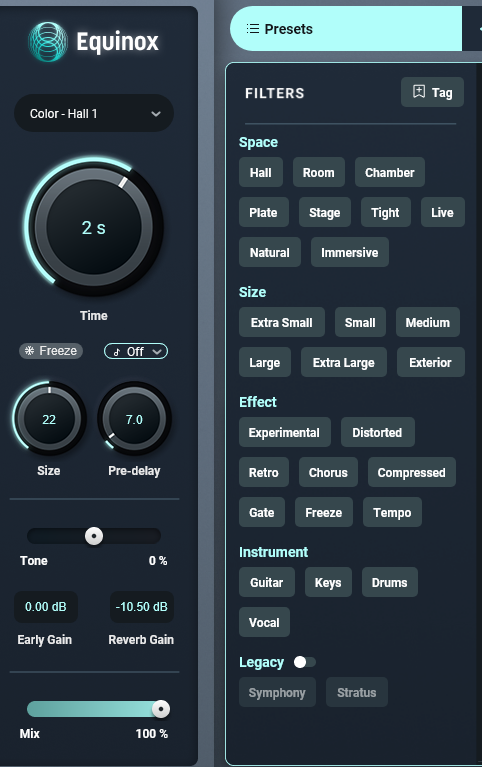482x767 pixels.
Task: Enable the Chorus effect filter
Action: point(328,473)
